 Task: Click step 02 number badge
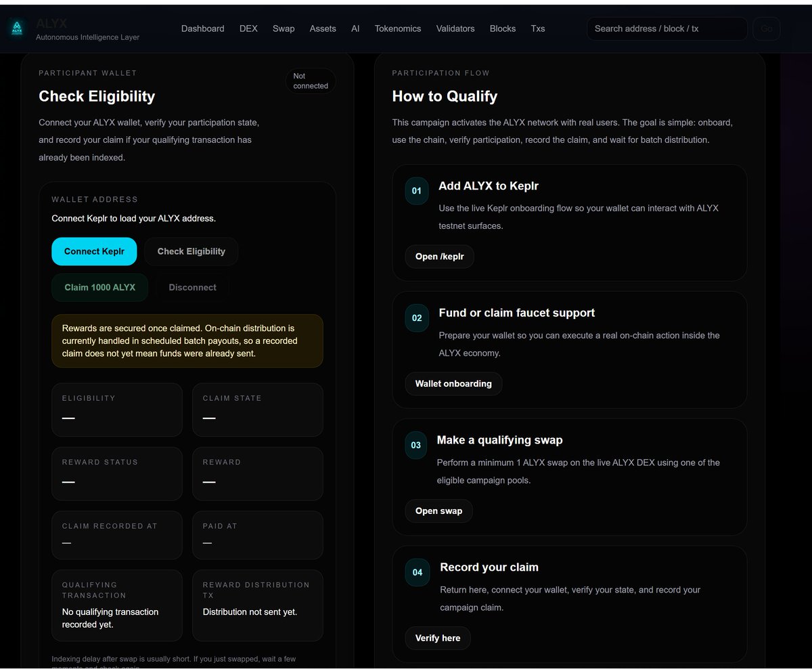(x=417, y=318)
